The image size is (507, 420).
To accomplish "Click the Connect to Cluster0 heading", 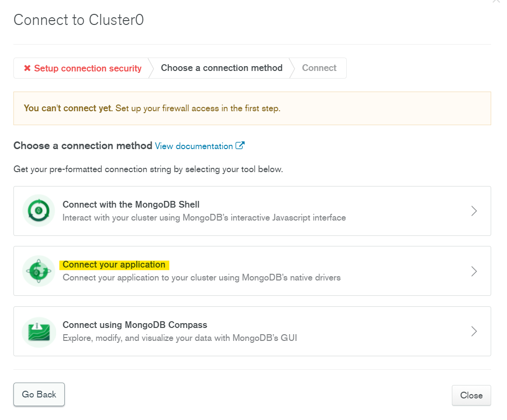I will click(79, 20).
